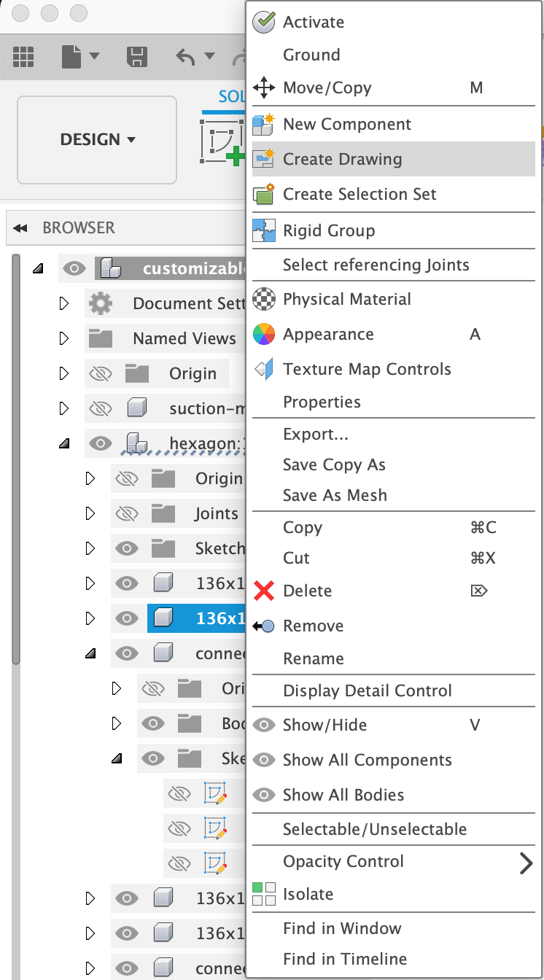Viewport: 544px width, 980px height.
Task: Click Find in Timeline
Action: [x=345, y=959]
